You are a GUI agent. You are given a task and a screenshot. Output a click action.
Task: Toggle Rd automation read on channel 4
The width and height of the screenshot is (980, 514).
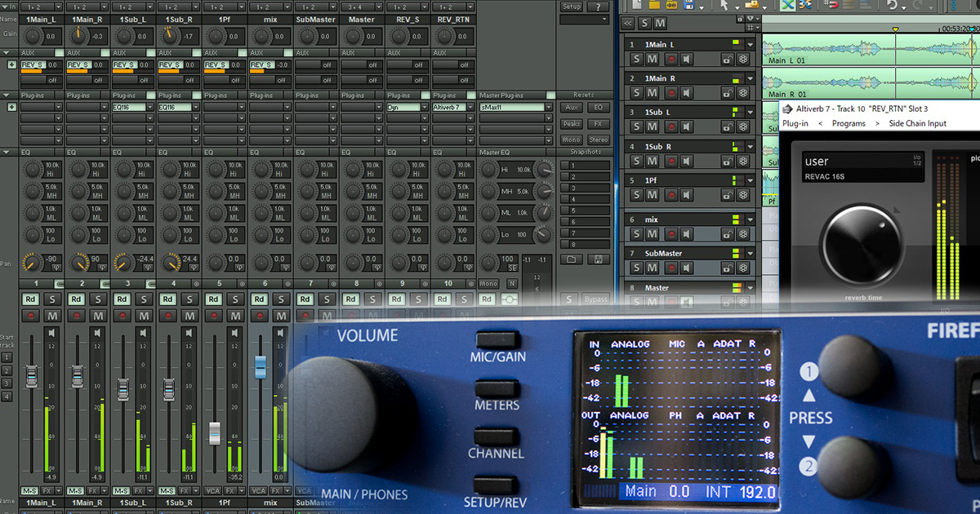[x=167, y=299]
